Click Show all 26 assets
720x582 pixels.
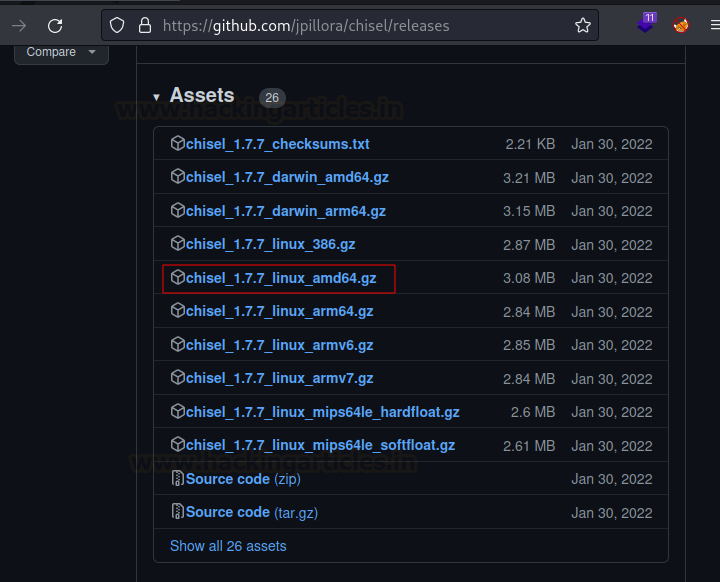tap(228, 546)
